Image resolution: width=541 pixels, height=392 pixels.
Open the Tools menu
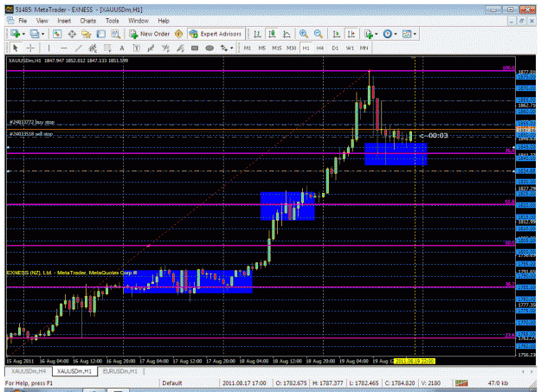click(x=113, y=21)
